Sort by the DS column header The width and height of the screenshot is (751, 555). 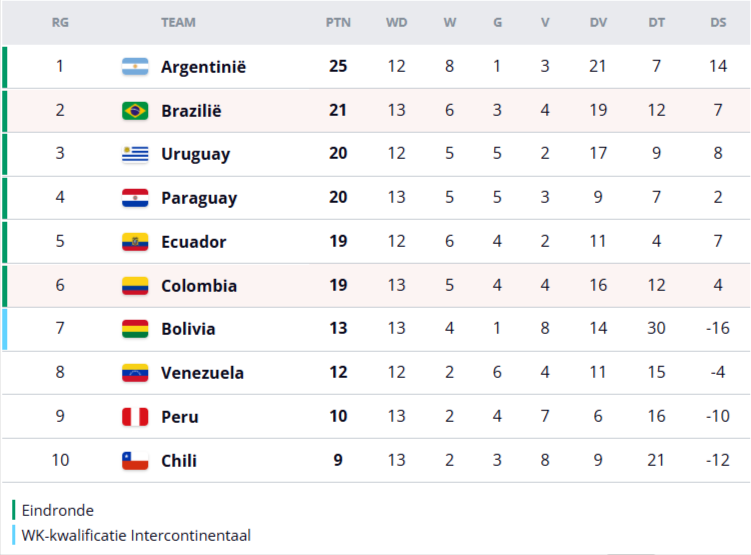(718, 22)
